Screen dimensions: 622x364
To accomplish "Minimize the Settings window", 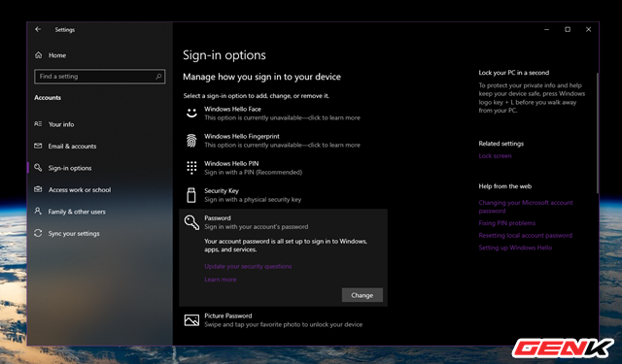I will 546,30.
